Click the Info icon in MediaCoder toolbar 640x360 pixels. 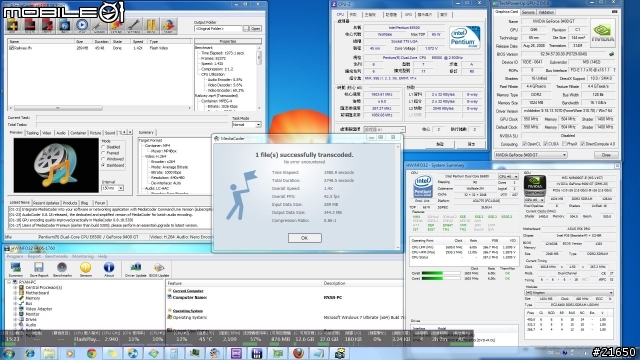[64, 25]
